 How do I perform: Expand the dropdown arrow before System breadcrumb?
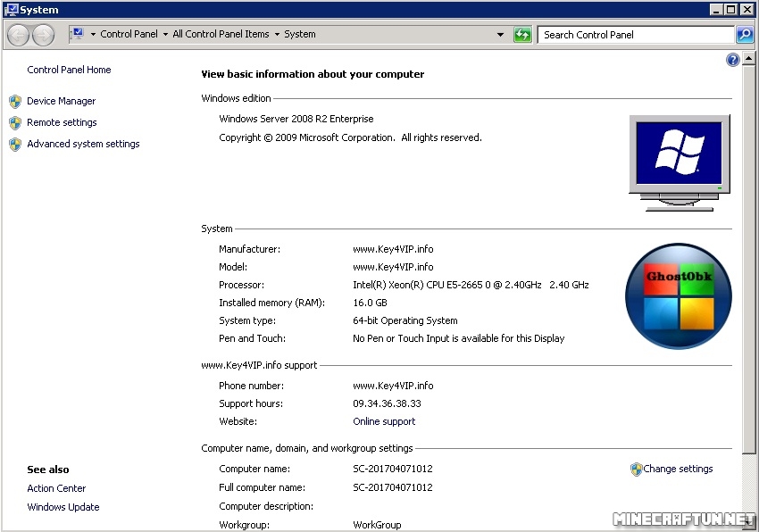277,35
